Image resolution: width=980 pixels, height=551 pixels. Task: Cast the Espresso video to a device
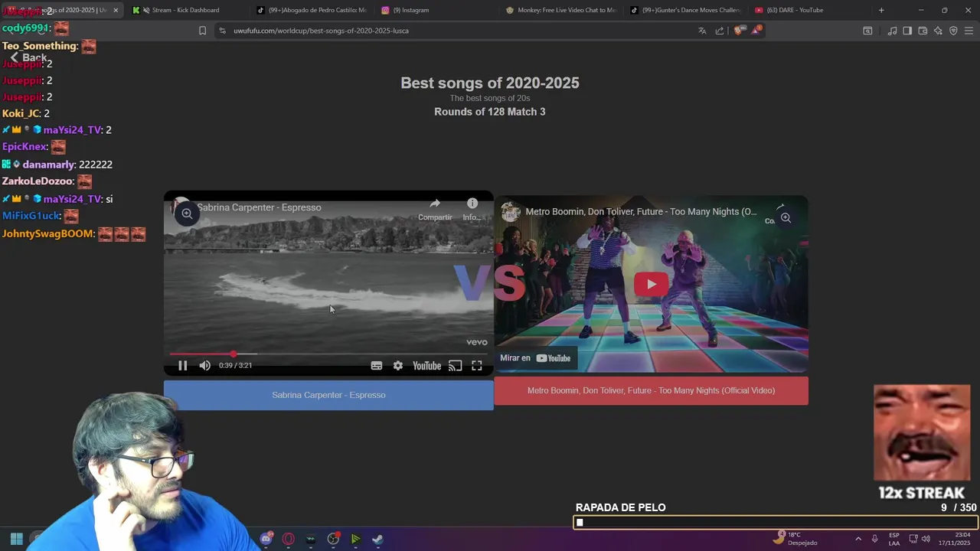[x=455, y=366]
